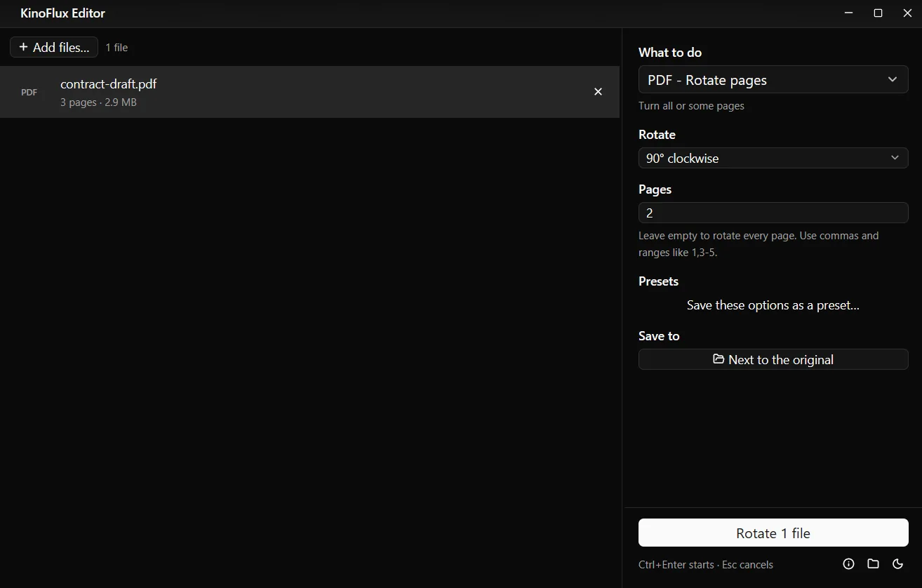Click the chevron on the What to do selector
922x588 pixels.
click(x=893, y=79)
